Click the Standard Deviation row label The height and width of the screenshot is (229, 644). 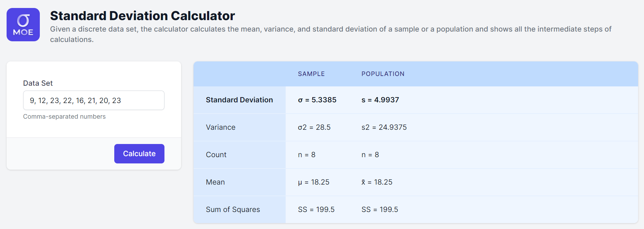pyautogui.click(x=239, y=100)
